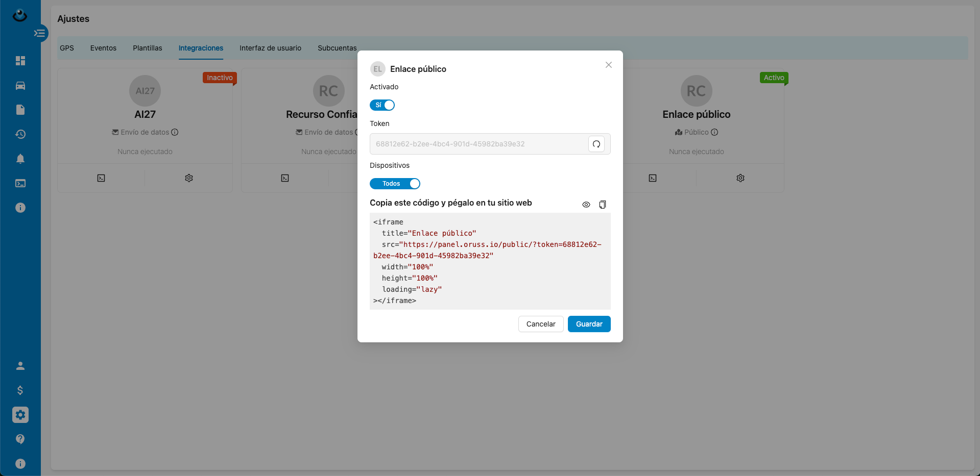The image size is (980, 476).
Task: Toggle the Todos devices switch
Action: tap(395, 184)
